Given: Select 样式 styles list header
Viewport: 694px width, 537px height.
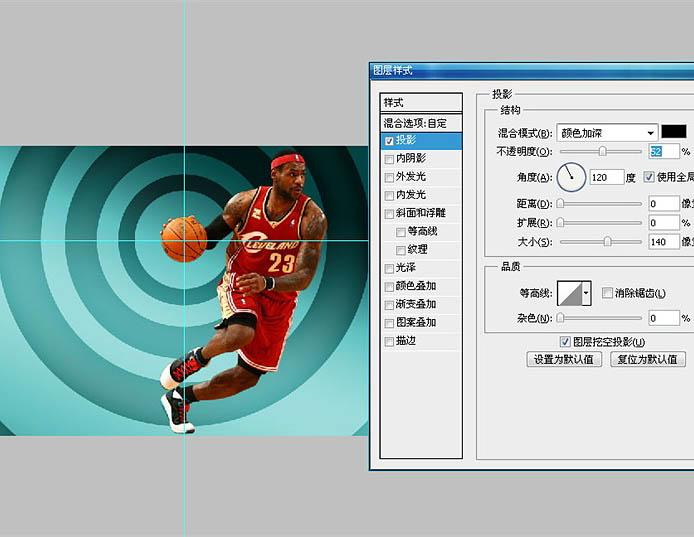Looking at the screenshot, I should (421, 103).
